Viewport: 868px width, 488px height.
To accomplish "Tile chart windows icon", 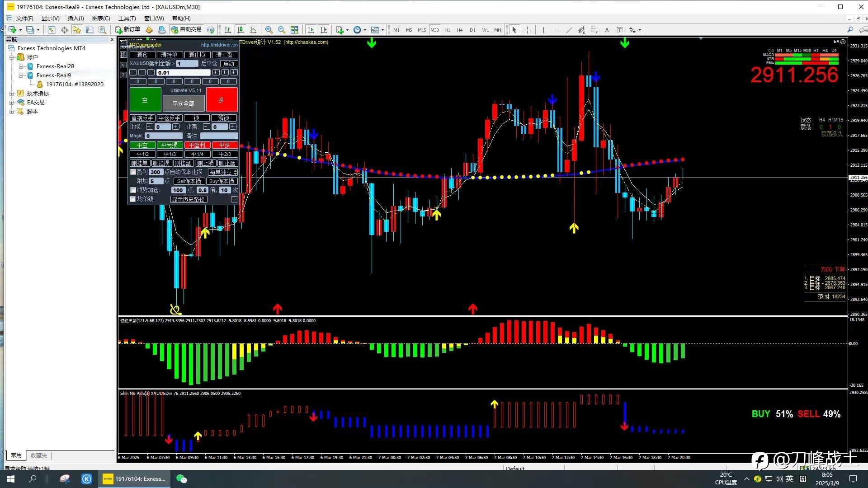I will click(294, 30).
